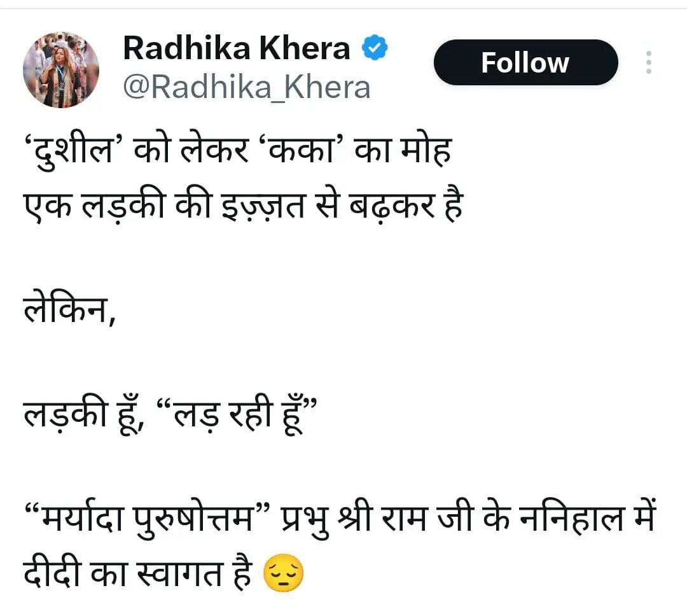Click the words का मोह in first line
Image resolution: width=687 pixels, height=616 pixels.
point(403,150)
